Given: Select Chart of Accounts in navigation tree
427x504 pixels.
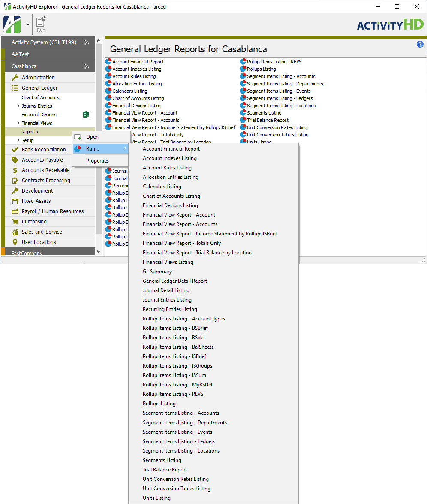Looking at the screenshot, I should pos(40,97).
